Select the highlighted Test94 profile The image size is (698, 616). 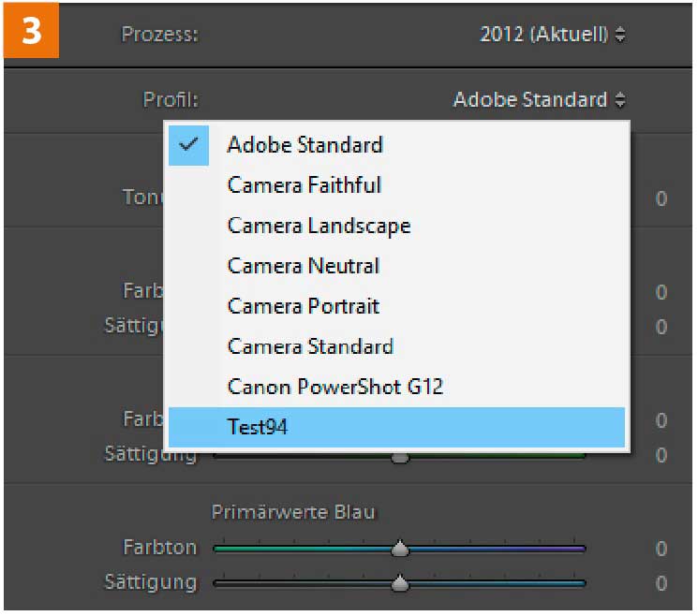point(258,428)
